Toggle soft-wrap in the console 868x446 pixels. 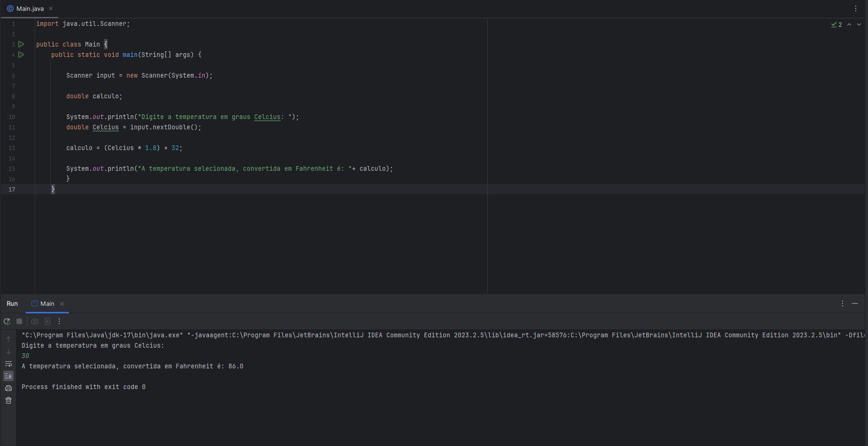tap(8, 364)
